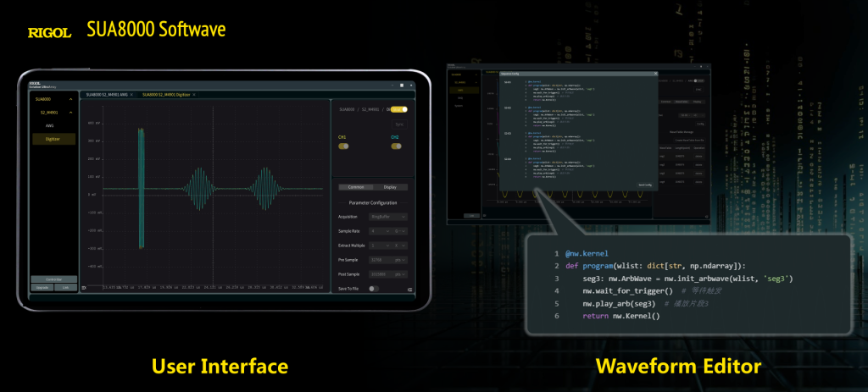Delete the seg3 wave table row

coord(698,173)
